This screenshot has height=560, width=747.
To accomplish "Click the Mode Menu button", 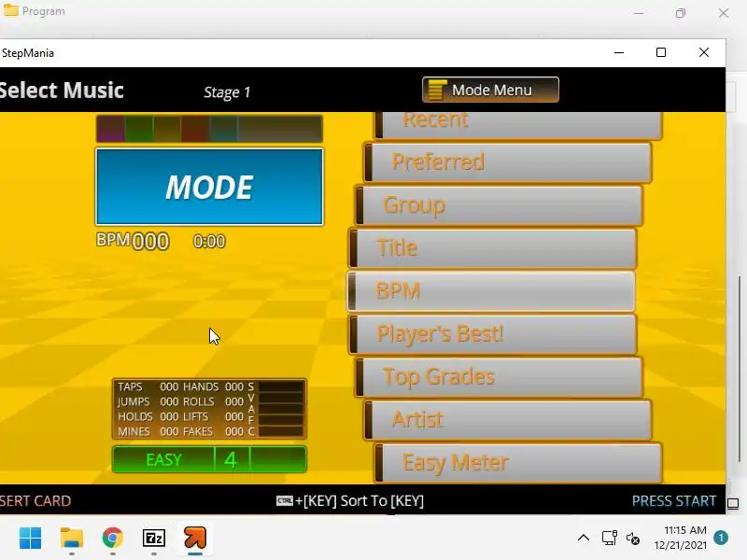I will coord(490,90).
